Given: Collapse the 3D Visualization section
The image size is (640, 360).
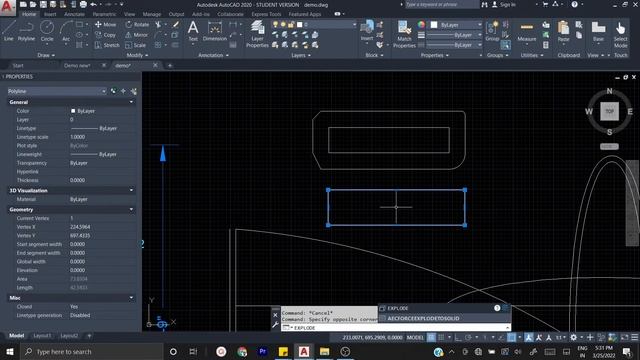Looking at the screenshot, I should [131, 190].
